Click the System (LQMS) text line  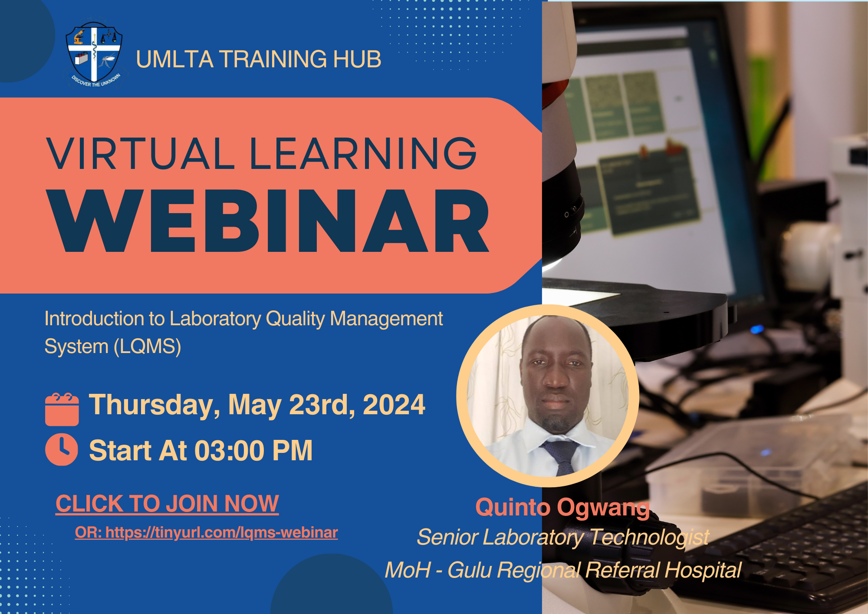click(x=113, y=347)
